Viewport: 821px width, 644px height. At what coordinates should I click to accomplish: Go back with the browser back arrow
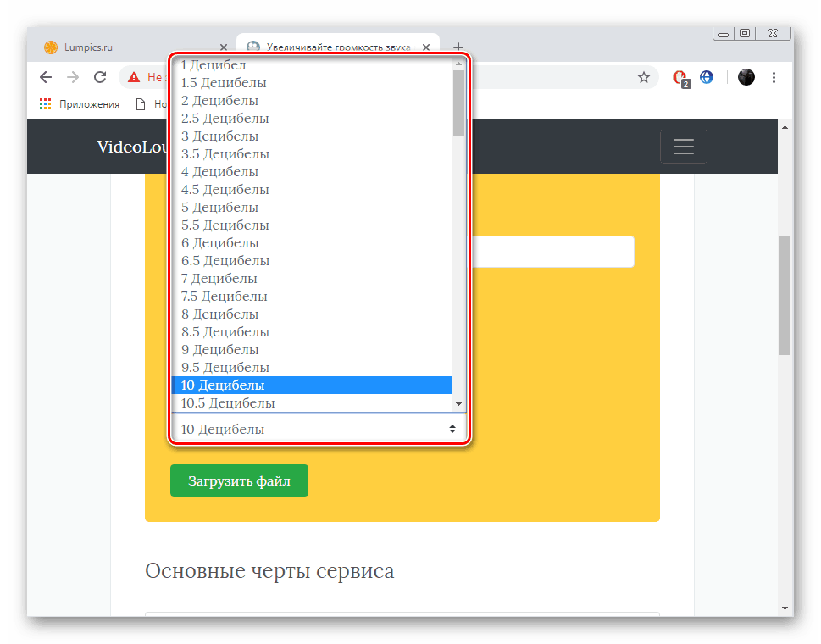[46, 77]
